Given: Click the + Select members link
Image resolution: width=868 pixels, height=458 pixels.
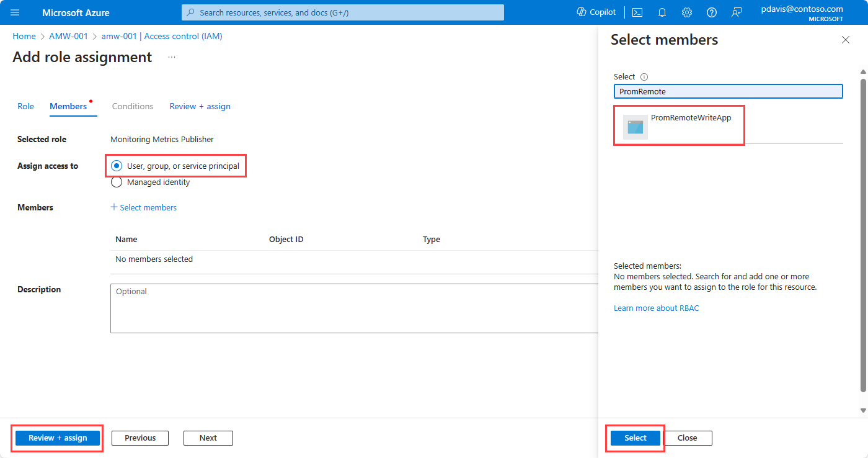Looking at the screenshot, I should (x=144, y=207).
